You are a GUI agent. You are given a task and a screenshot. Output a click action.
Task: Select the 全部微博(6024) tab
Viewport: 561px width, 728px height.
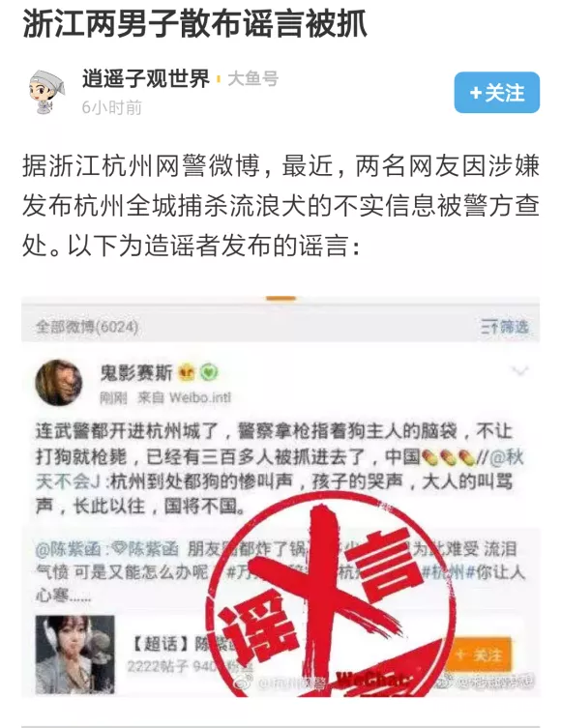click(87, 327)
